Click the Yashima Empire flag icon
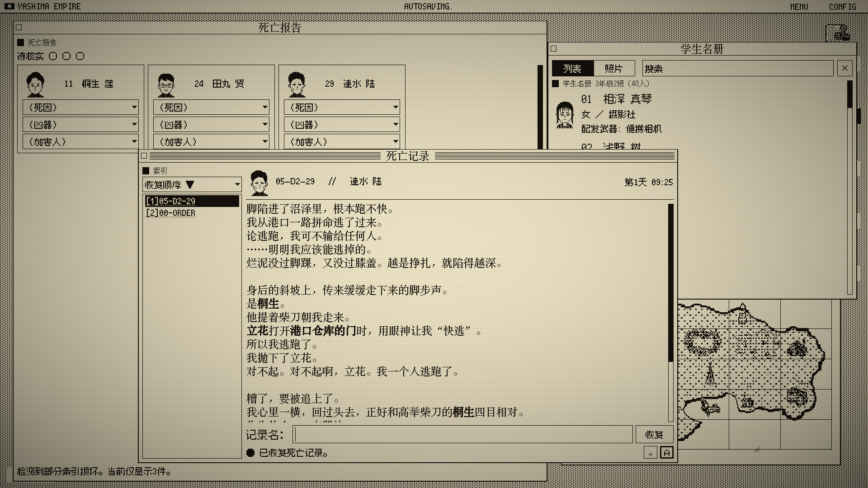Image resolution: width=868 pixels, height=488 pixels. tap(9, 6)
